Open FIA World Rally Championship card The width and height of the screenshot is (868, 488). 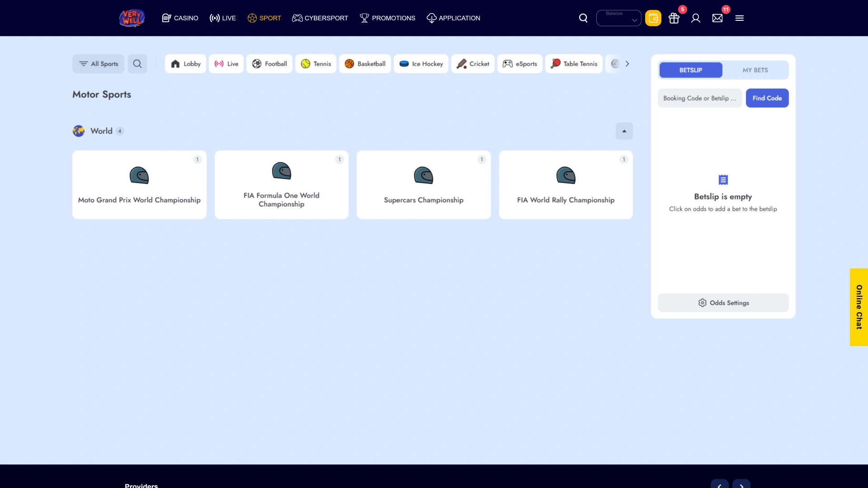tap(566, 185)
